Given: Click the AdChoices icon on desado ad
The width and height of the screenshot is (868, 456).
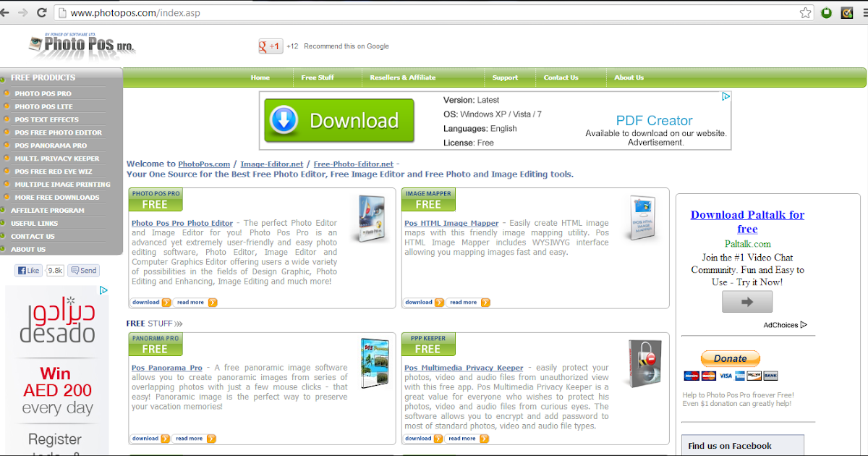Looking at the screenshot, I should pos(103,290).
